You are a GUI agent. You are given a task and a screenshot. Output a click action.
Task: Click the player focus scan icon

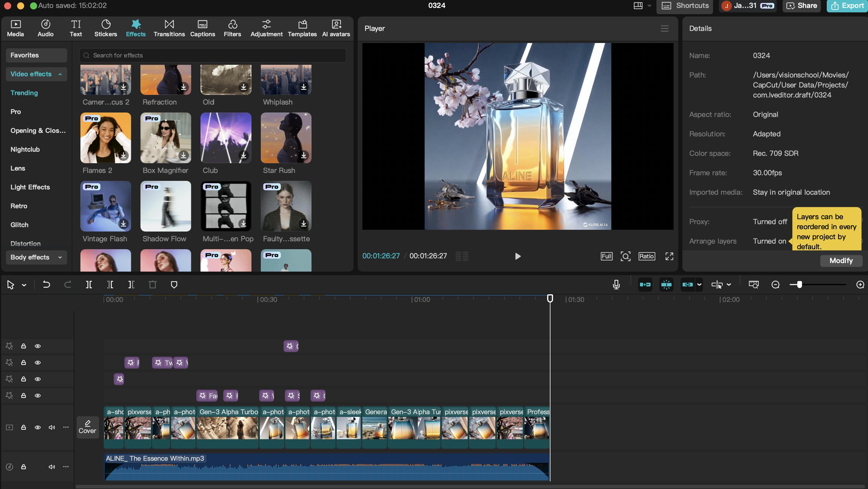(626, 256)
